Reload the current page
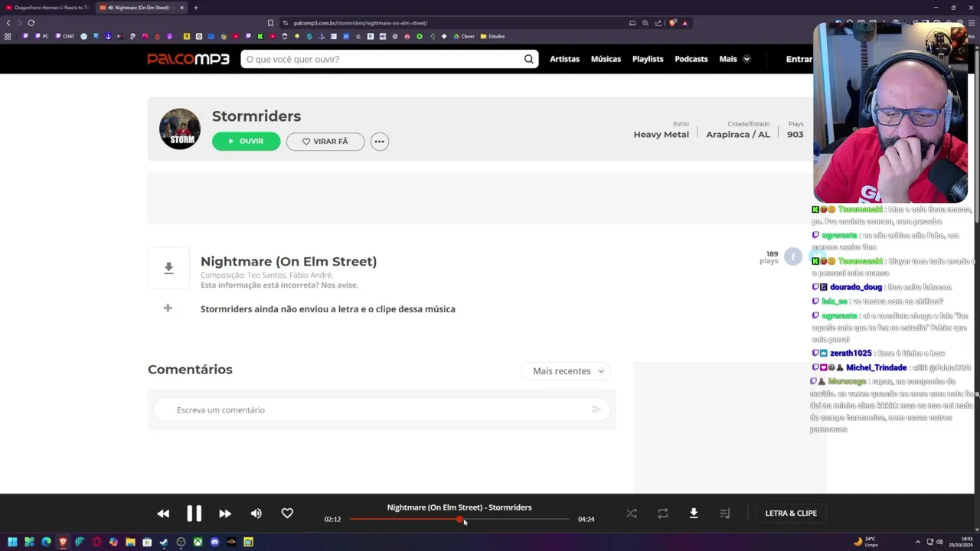Viewport: 980px width, 551px height. 31,23
